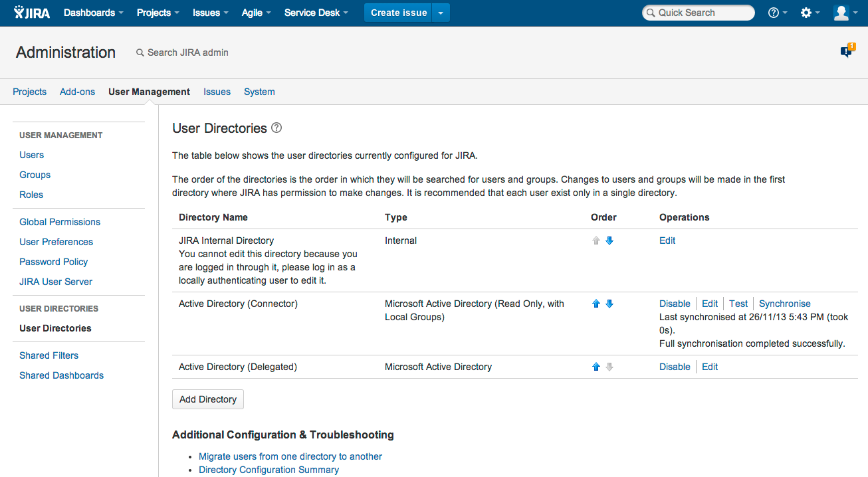
Task: Open Roles in the sidebar
Action: [x=31, y=195]
